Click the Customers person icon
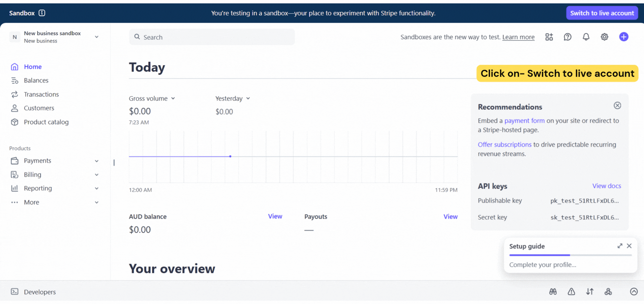Viewport: 644px width, 304px height. (15, 108)
